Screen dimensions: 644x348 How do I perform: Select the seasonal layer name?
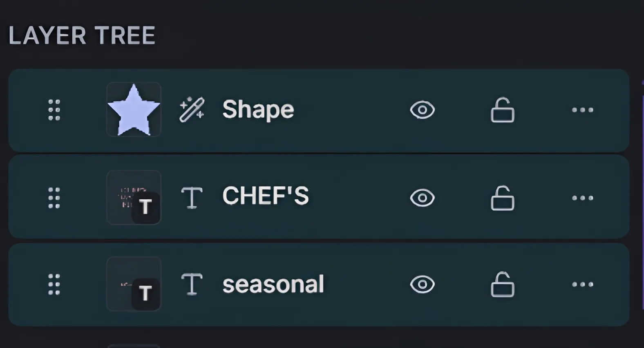273,284
